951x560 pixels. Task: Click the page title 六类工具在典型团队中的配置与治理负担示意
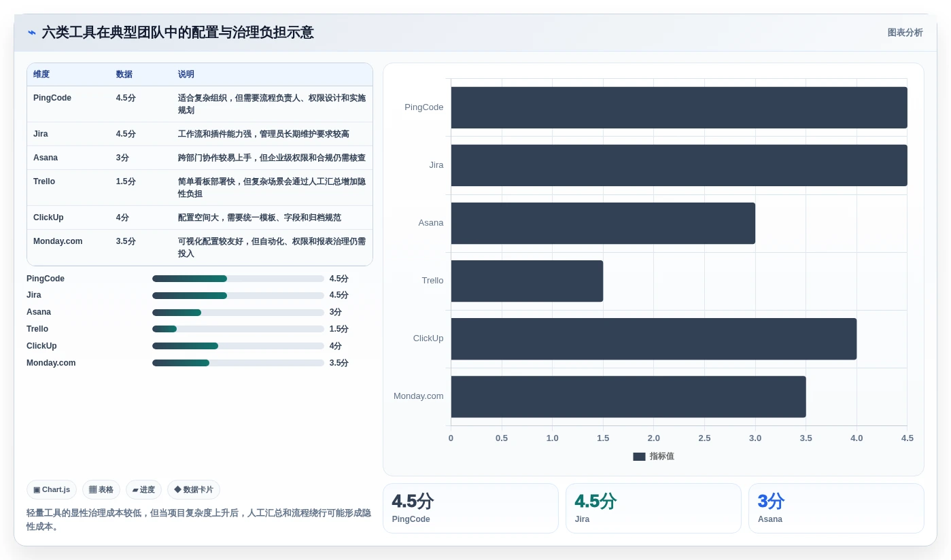177,33
